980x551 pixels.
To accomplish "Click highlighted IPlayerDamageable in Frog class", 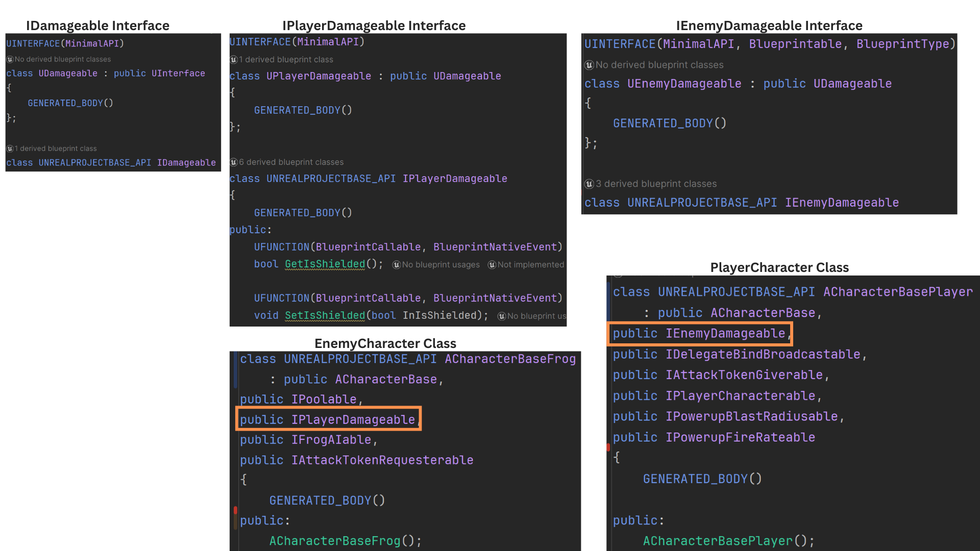I will point(353,419).
